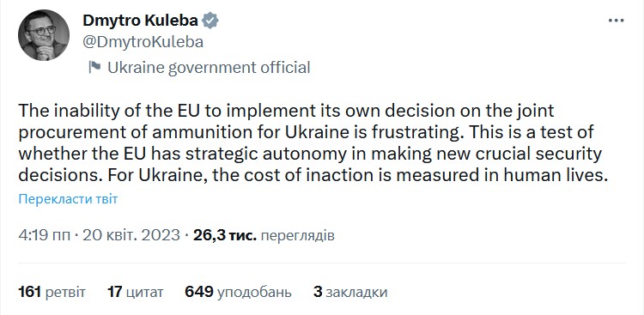Click the tweet's first line about EU inability
644x315 pixels.
[x=286, y=111]
